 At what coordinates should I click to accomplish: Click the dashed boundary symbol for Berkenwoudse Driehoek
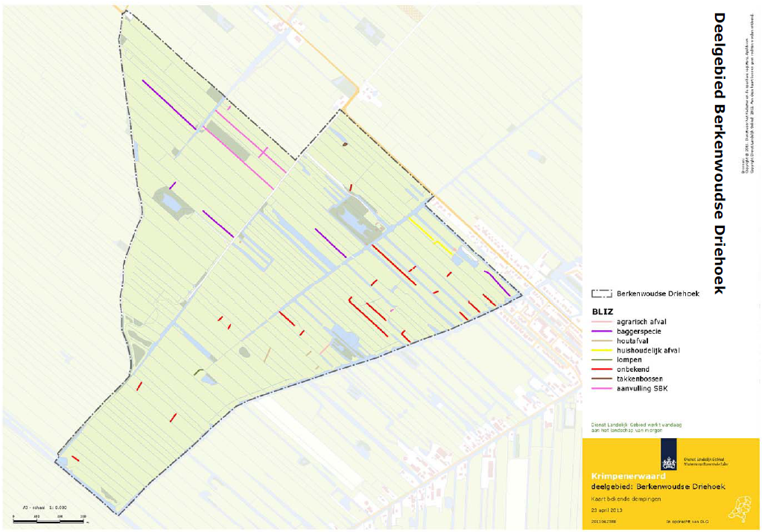tap(602, 294)
